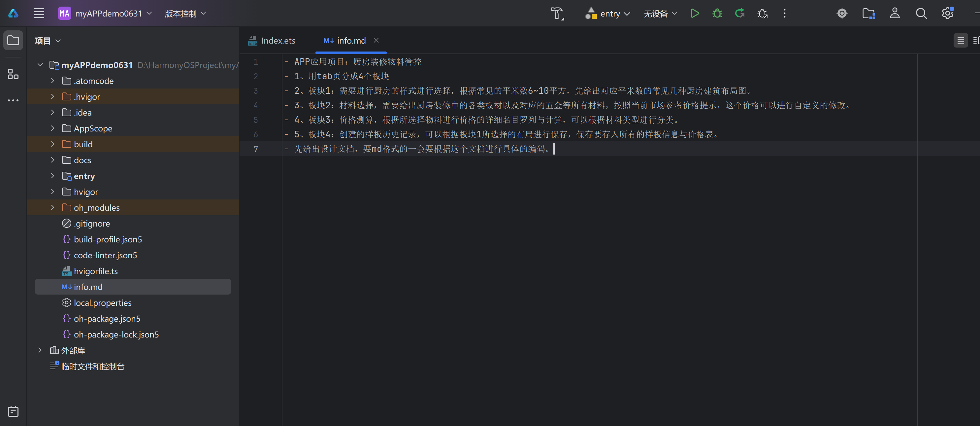Image resolution: width=980 pixels, height=426 pixels.
Task: Close the info.md tab
Action: tap(376, 40)
